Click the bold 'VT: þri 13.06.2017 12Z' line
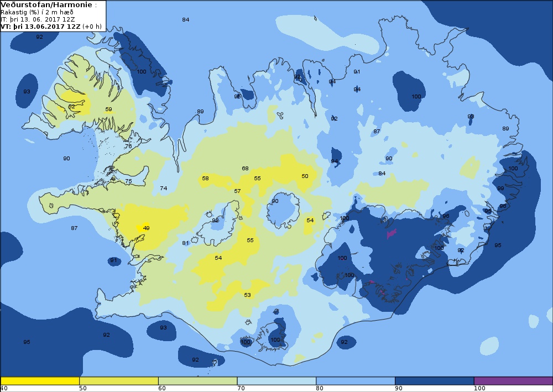Viewport: 553px width, 392px height. 41,27
